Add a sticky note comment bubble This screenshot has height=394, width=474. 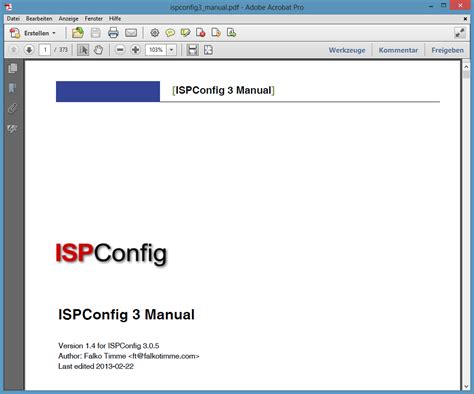170,33
